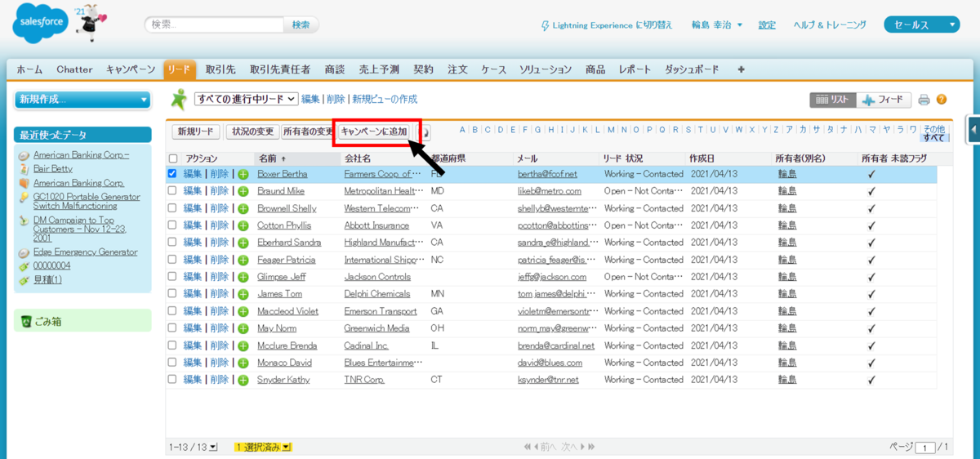Image resolution: width=980 pixels, height=459 pixels.
Task: Click the 新規リード button
Action: tap(196, 131)
